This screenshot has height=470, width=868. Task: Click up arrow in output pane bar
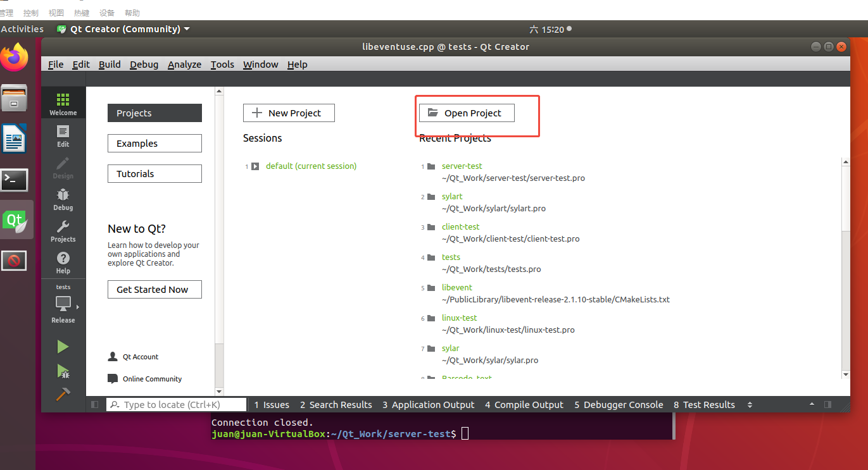812,405
